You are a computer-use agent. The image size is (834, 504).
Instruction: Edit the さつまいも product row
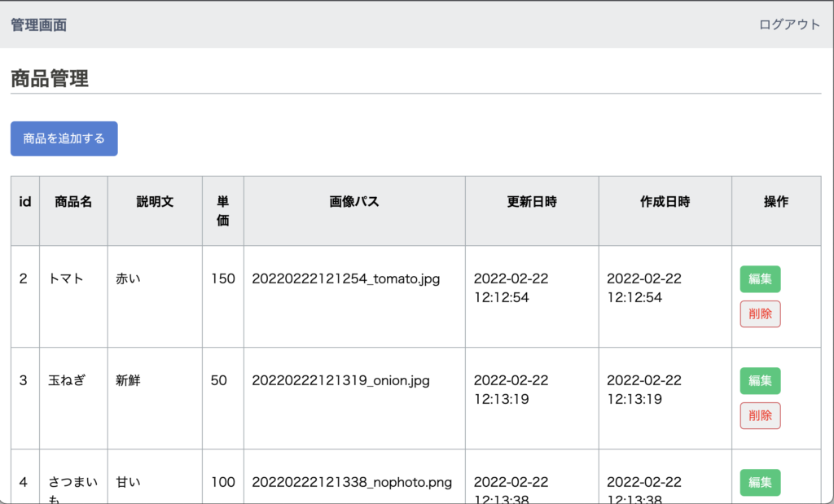(x=760, y=483)
